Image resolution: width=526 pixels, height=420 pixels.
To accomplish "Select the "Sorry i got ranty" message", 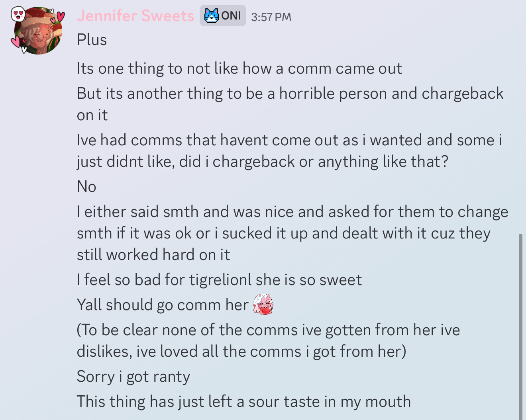I will tap(133, 377).
